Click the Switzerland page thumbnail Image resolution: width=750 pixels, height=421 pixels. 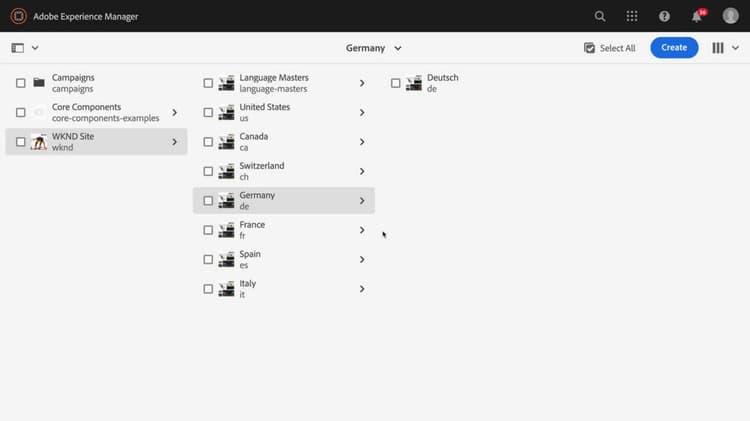[227, 171]
